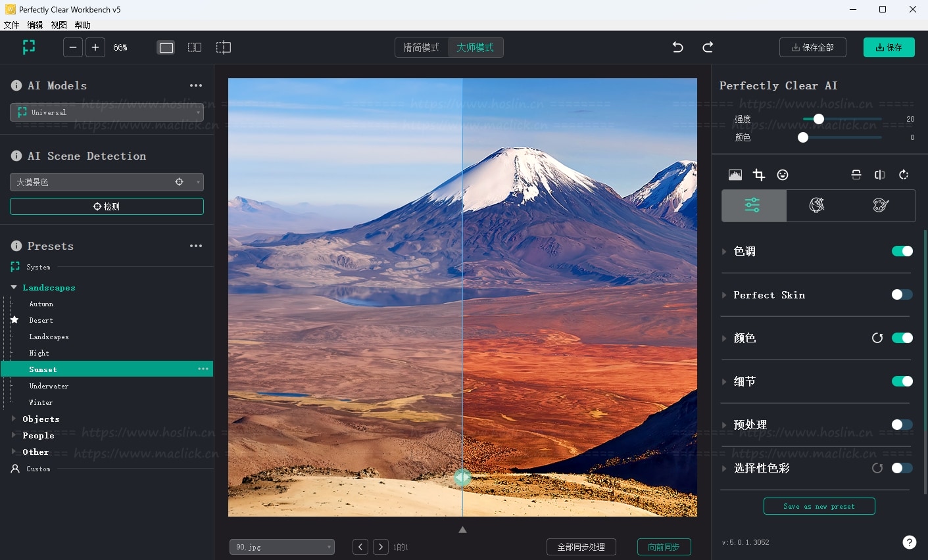Click the stacked bars icon beside the face icon
Screen dimensions: 928x560
(x=856, y=175)
